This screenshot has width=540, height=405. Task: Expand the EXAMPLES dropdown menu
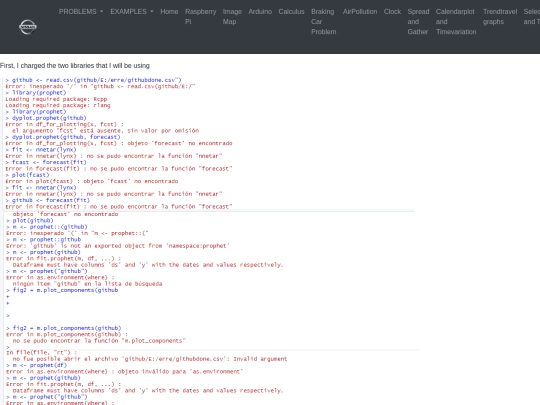point(132,12)
